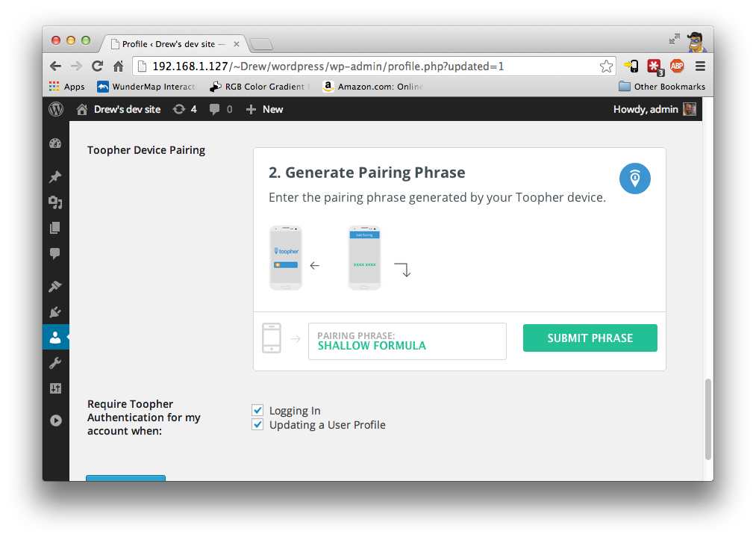This screenshot has height=540, width=756.
Task: Open Settings via the sliders sidebar icon
Action: coord(55,388)
